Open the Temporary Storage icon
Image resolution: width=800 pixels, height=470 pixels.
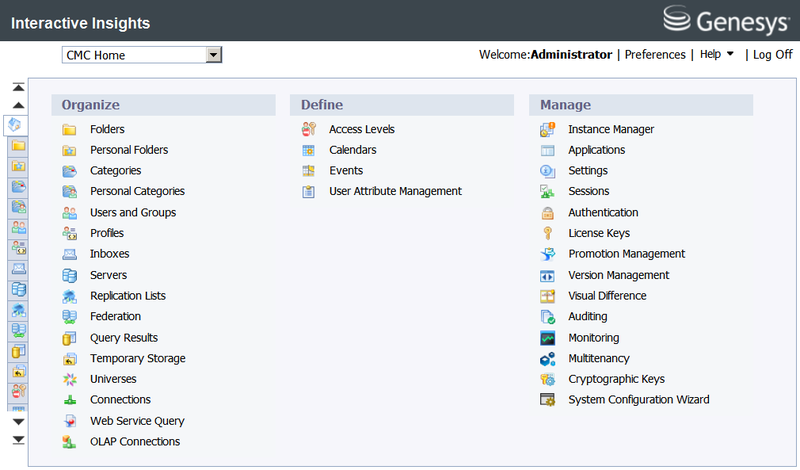69,359
